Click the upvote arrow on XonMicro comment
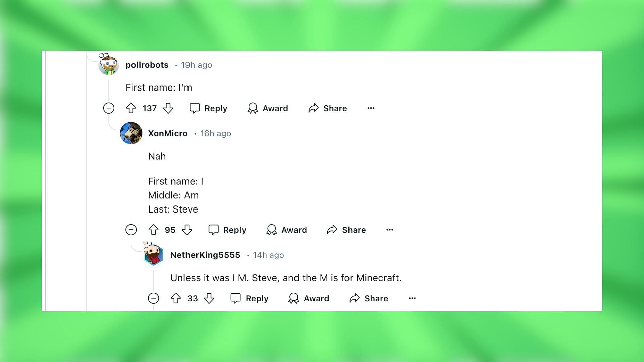Screen dimensions: 644x362 point(154,230)
